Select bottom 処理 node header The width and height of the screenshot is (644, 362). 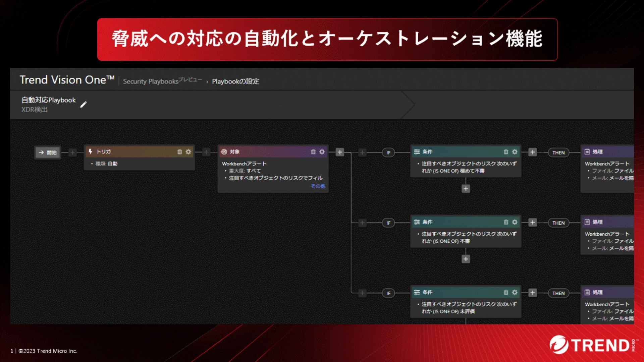[x=607, y=293]
